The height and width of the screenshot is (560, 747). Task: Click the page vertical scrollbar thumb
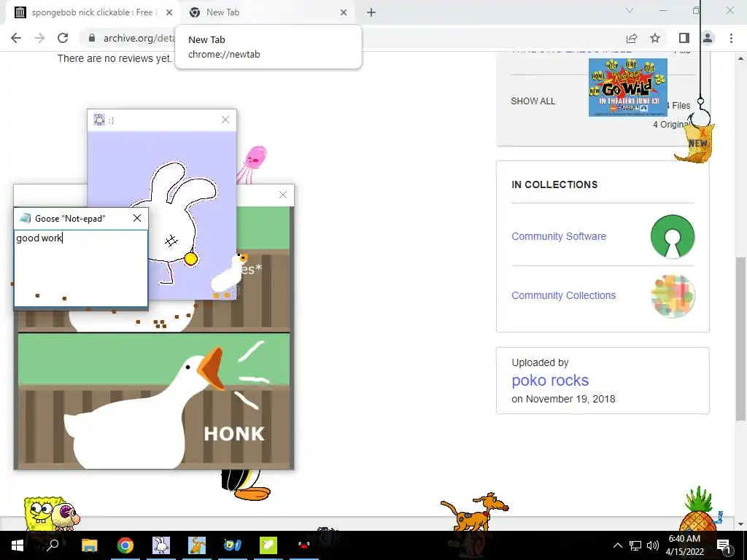click(x=741, y=338)
